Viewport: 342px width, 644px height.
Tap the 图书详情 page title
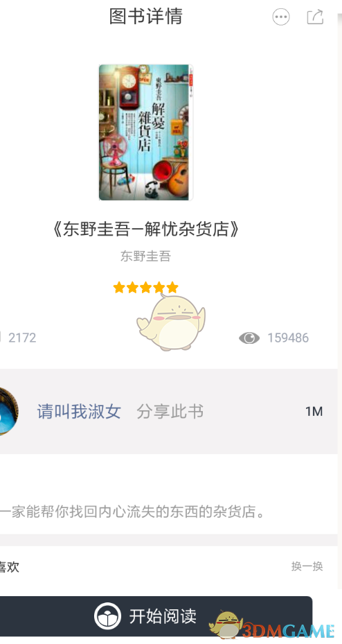pos(146,17)
